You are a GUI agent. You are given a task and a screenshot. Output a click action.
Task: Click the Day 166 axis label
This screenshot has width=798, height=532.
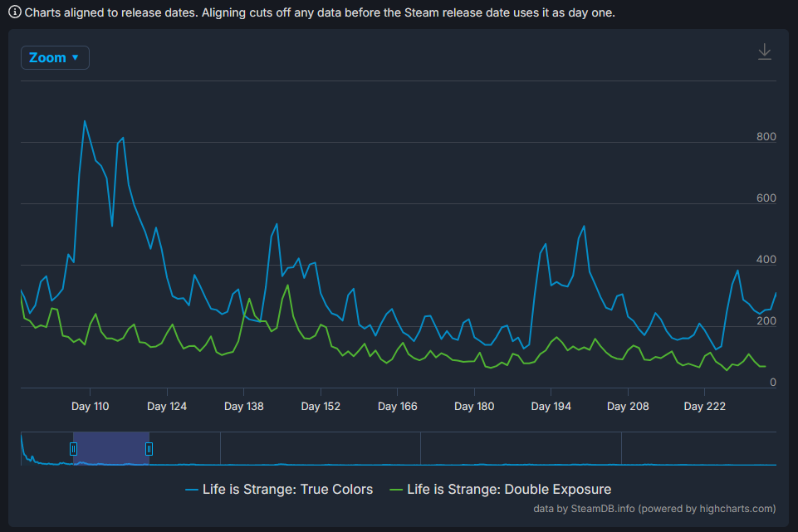(398, 407)
